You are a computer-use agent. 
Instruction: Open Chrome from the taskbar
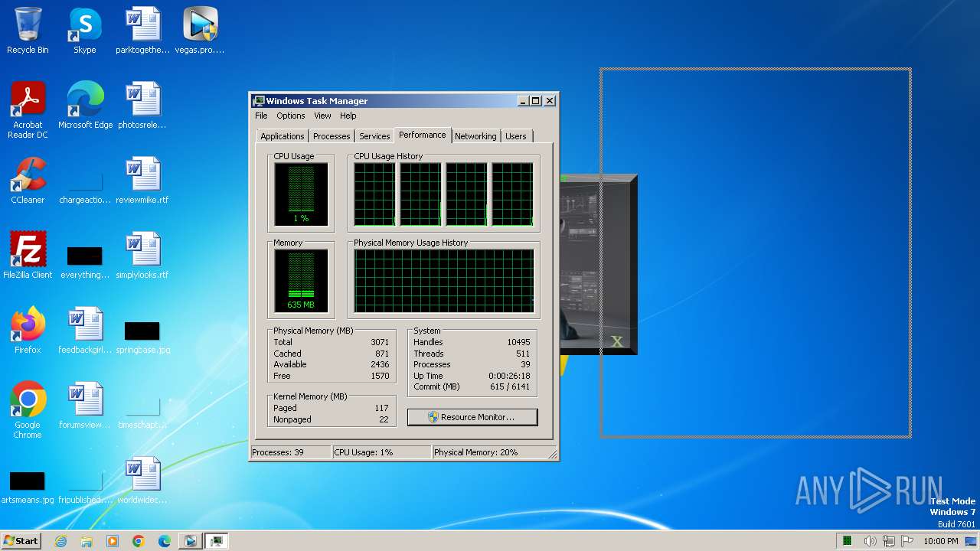[139, 541]
